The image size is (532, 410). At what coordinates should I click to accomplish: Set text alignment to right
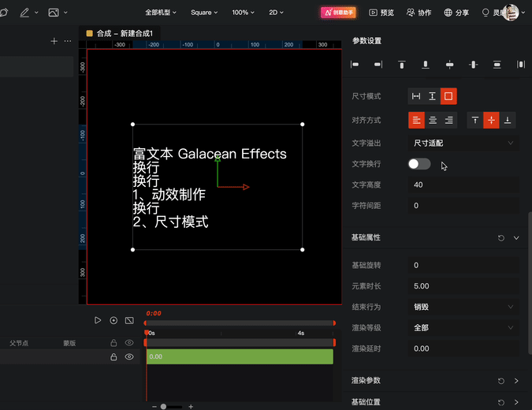tap(449, 120)
